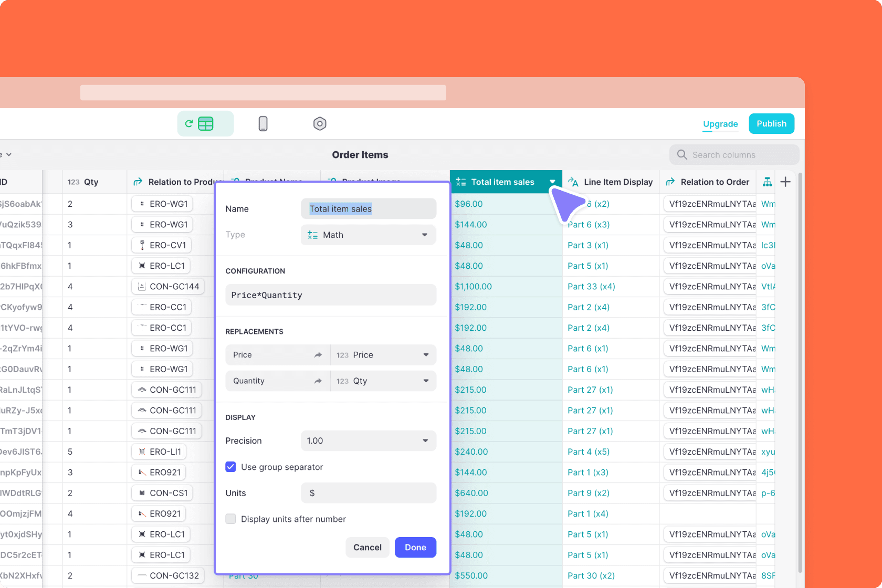Open the data editor table view
The image size is (882, 588).
coord(206,124)
